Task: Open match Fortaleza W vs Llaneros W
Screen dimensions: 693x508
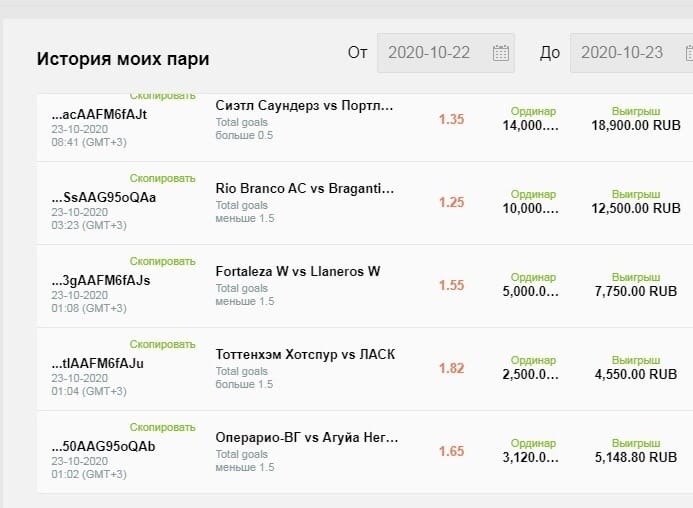Action: 298,271
